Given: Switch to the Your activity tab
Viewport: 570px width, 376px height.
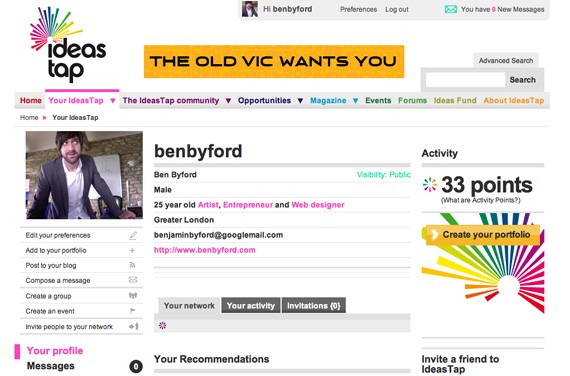Looking at the screenshot, I should [x=251, y=306].
